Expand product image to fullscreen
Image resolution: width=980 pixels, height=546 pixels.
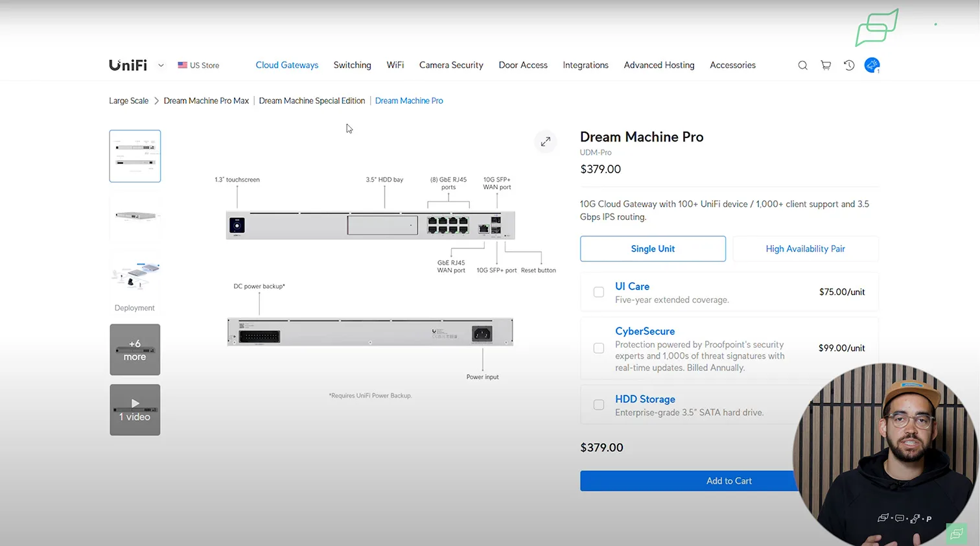546,141
